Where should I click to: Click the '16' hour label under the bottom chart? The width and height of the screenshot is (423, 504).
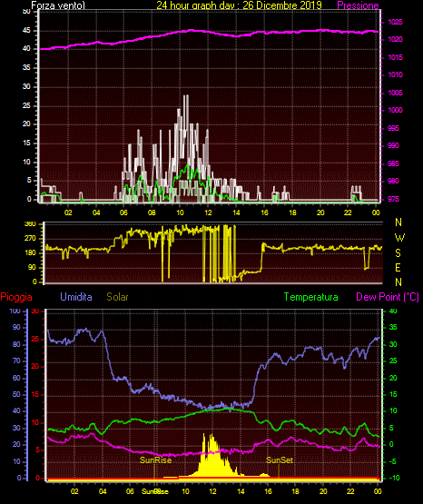tap(268, 491)
